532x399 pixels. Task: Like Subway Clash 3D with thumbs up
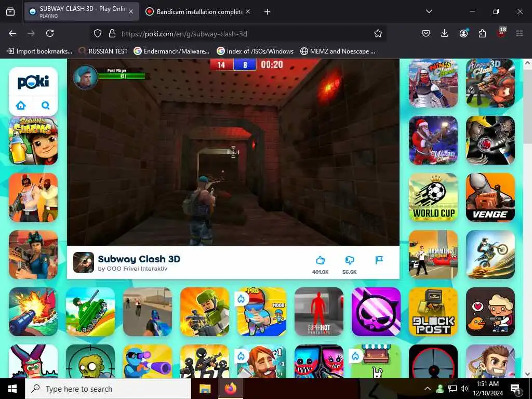[x=320, y=260]
